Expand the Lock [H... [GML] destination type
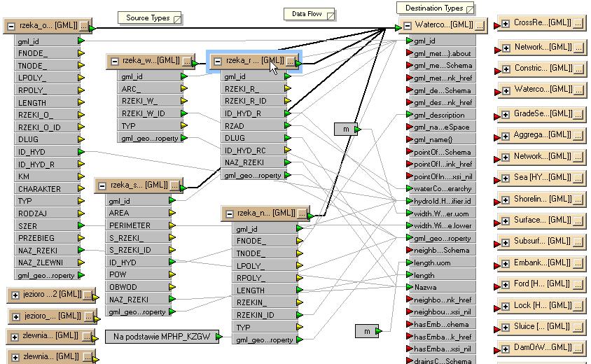This screenshot has width=591, height=364. 506,306
